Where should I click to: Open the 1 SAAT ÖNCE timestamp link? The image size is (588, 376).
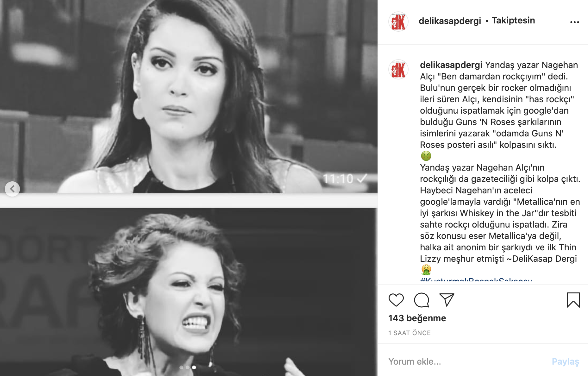click(x=410, y=333)
